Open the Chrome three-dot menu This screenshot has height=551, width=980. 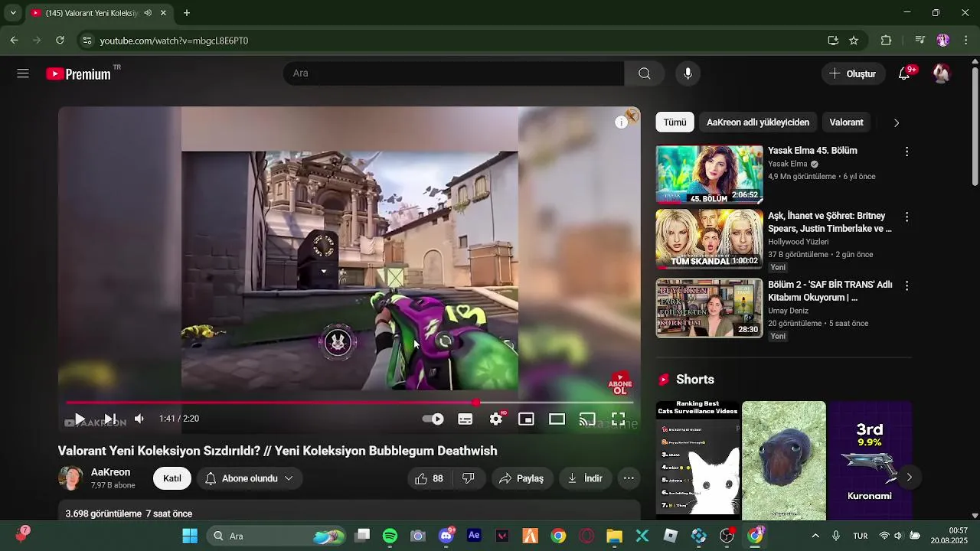pos(966,41)
